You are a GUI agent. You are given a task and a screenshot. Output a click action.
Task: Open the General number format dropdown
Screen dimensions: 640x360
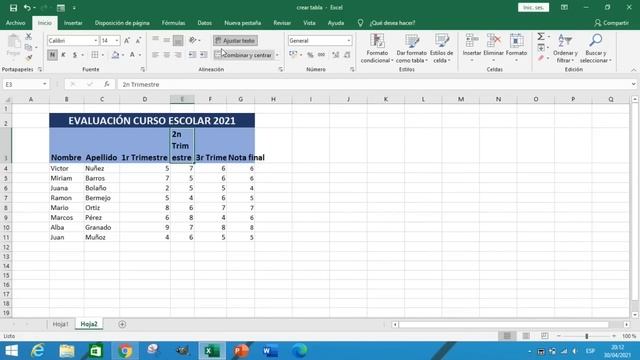(349, 40)
